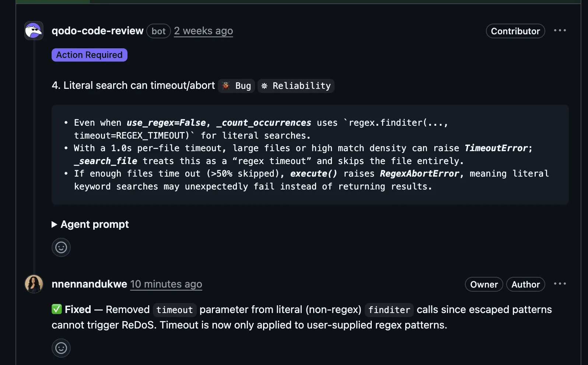588x365 pixels.
Task: Click the green progress bar at top
Action: point(53,2)
